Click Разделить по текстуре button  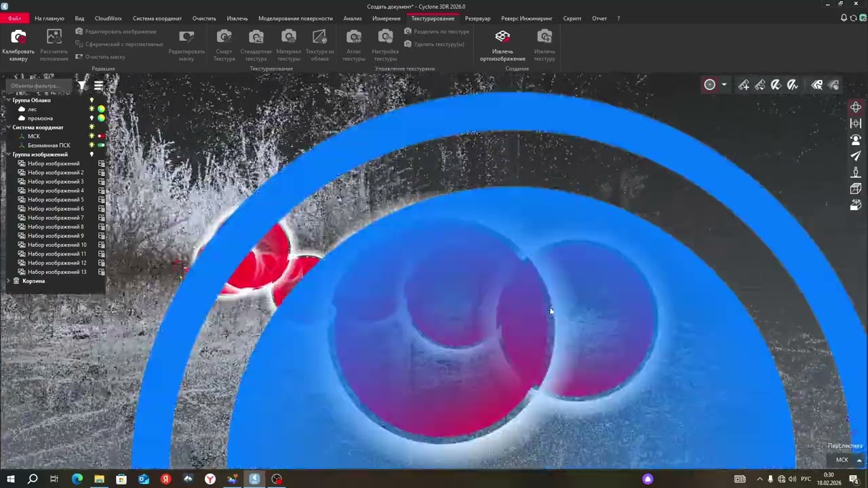(x=437, y=32)
